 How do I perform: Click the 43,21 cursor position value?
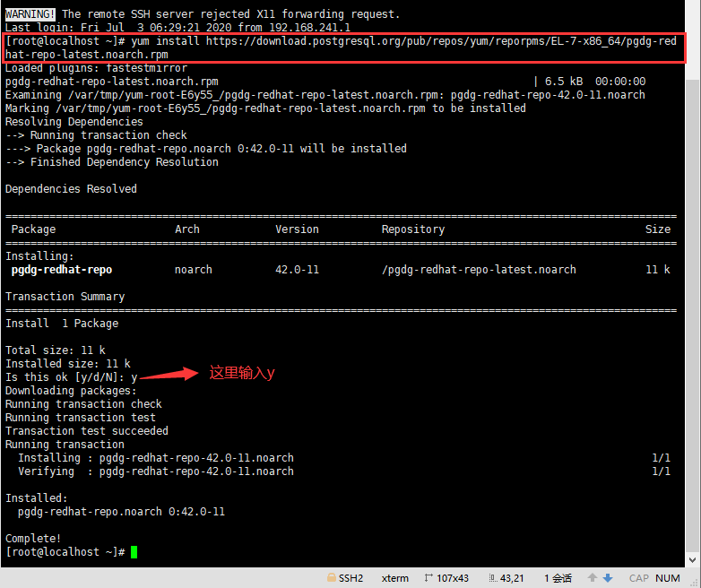pyautogui.click(x=512, y=578)
